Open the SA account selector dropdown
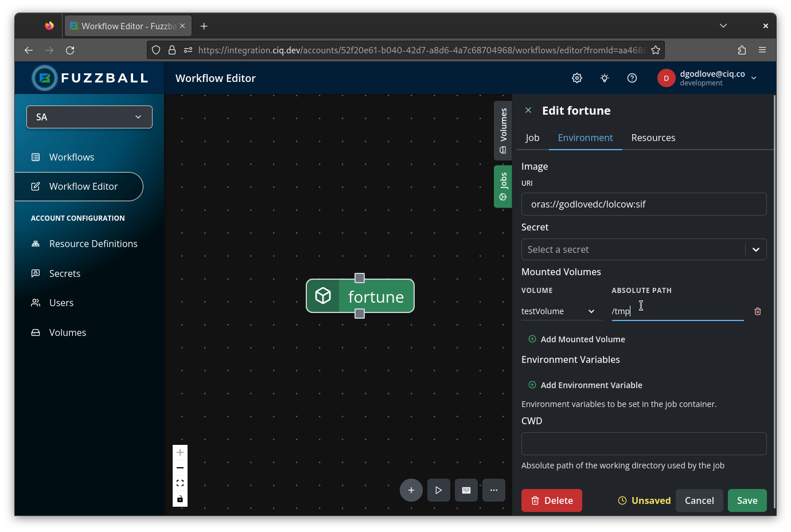 pos(89,117)
